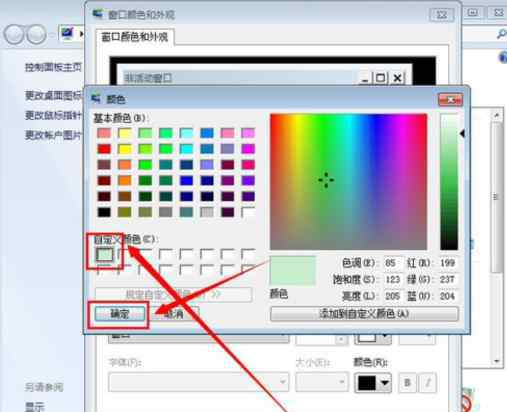Select the black basic color swatch

coord(104,212)
